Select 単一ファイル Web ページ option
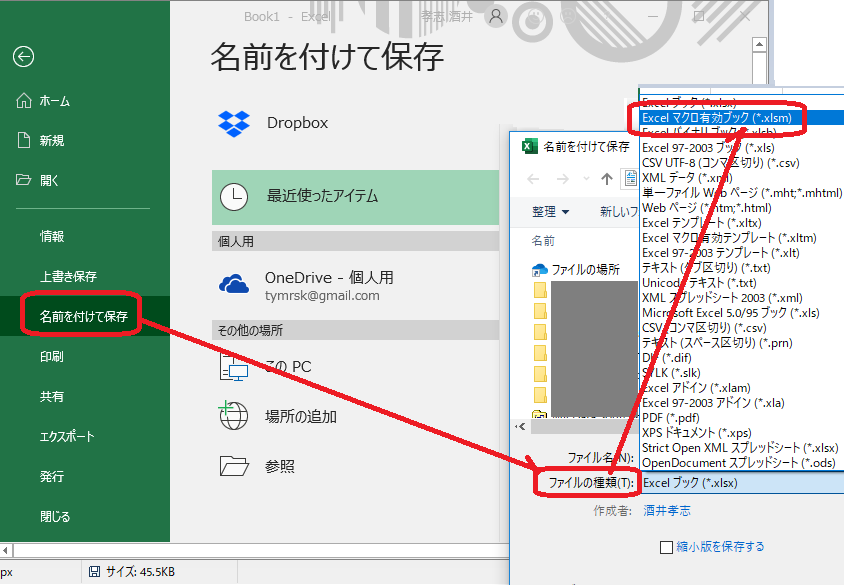Viewport: 844px width, 586px height. click(x=743, y=193)
